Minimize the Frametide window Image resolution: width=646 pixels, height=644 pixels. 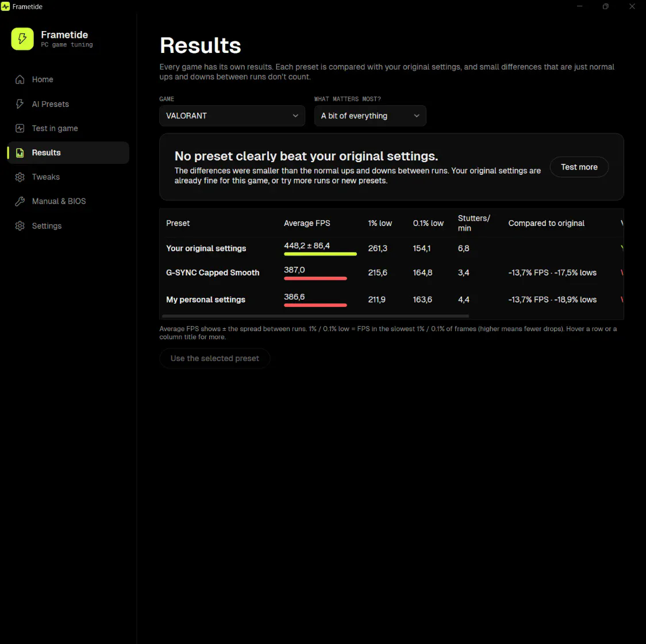pyautogui.click(x=580, y=6)
